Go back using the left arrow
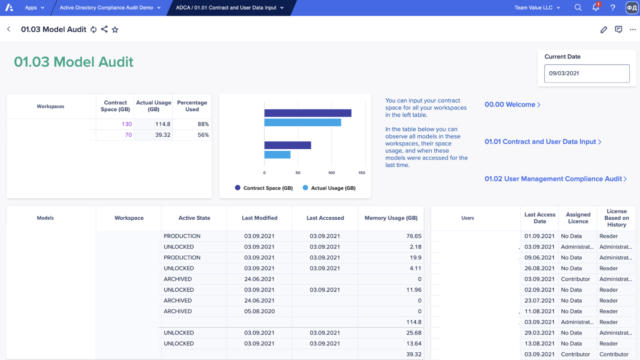This screenshot has height=360, width=640. click(x=9, y=29)
